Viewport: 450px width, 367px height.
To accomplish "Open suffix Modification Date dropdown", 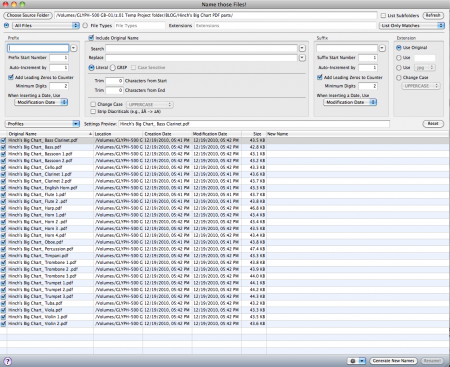I will (x=350, y=102).
